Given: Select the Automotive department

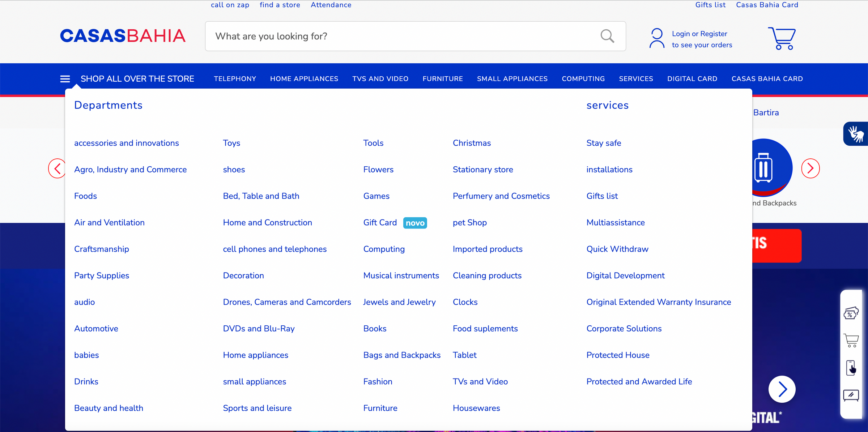Looking at the screenshot, I should click(x=96, y=329).
